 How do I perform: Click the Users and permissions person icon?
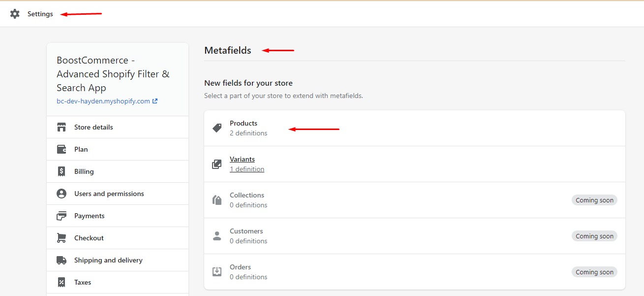61,193
